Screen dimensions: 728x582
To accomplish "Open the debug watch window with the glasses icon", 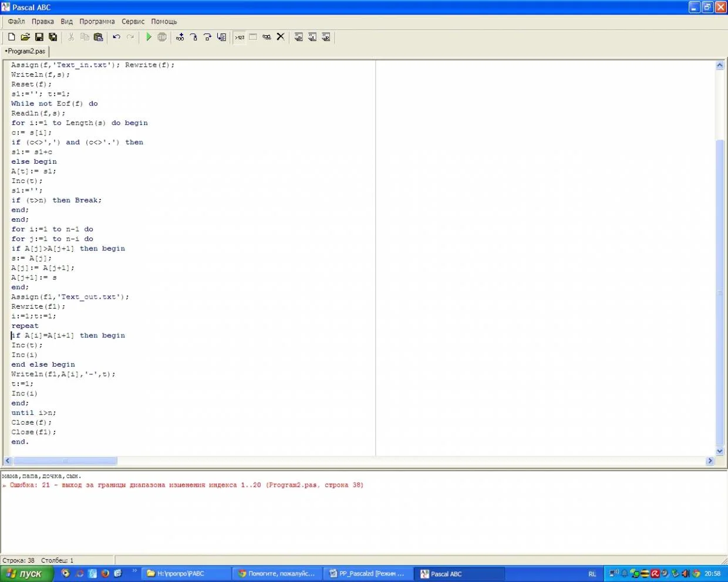I will coord(267,37).
